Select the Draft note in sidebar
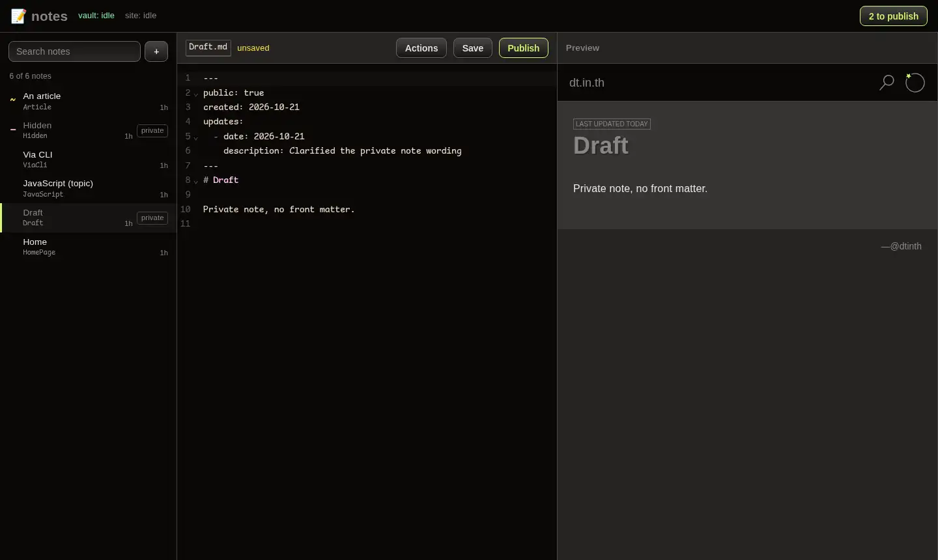Screen dimensions: 938x560 (x=89, y=217)
